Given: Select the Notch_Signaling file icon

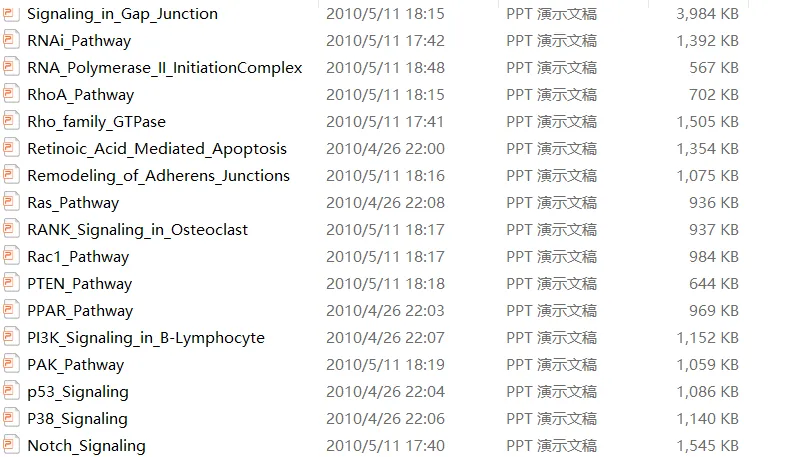Looking at the screenshot, I should pyautogui.click(x=11, y=446).
